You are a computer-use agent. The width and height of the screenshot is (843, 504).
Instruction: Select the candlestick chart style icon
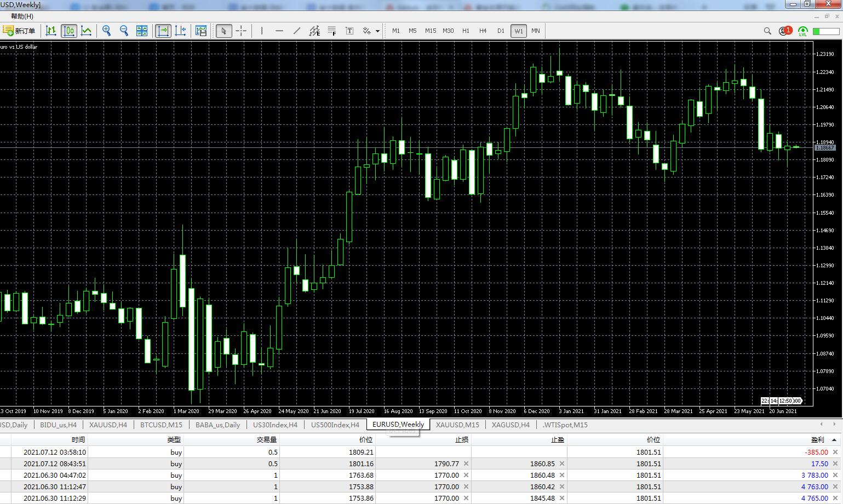pyautogui.click(x=69, y=31)
